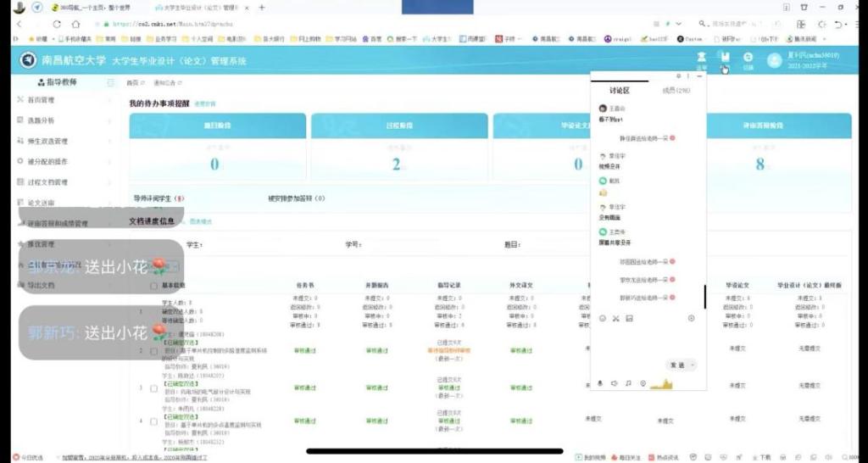The width and height of the screenshot is (868, 463).
Task: Click 我的待办事项提醒 heading
Action: coord(159,103)
